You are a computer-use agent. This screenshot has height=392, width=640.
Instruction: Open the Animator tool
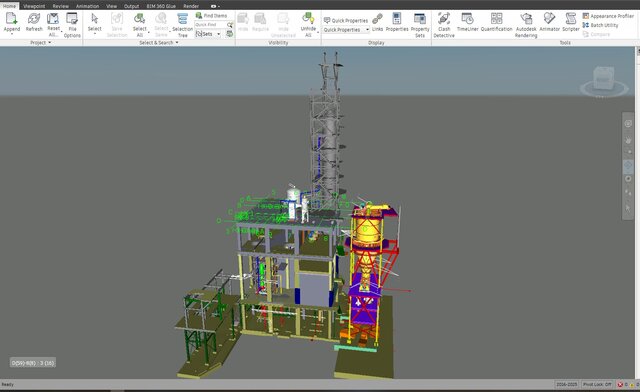click(549, 22)
